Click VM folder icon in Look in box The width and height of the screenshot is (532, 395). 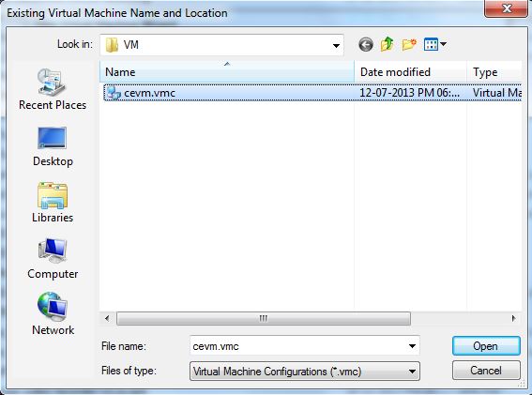click(112, 45)
